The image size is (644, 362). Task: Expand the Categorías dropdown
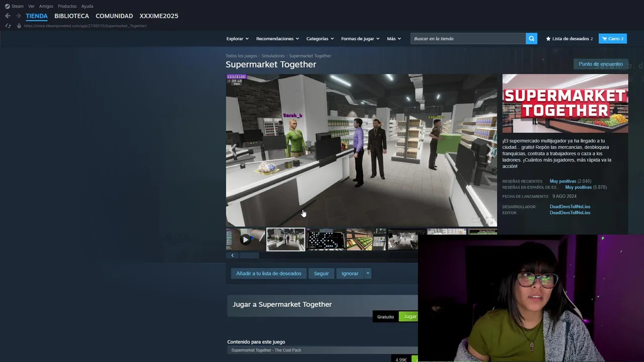(x=320, y=39)
